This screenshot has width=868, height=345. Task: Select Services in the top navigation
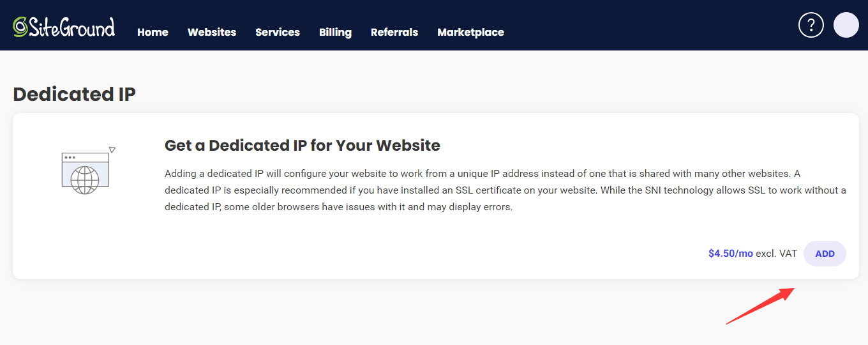(x=278, y=32)
